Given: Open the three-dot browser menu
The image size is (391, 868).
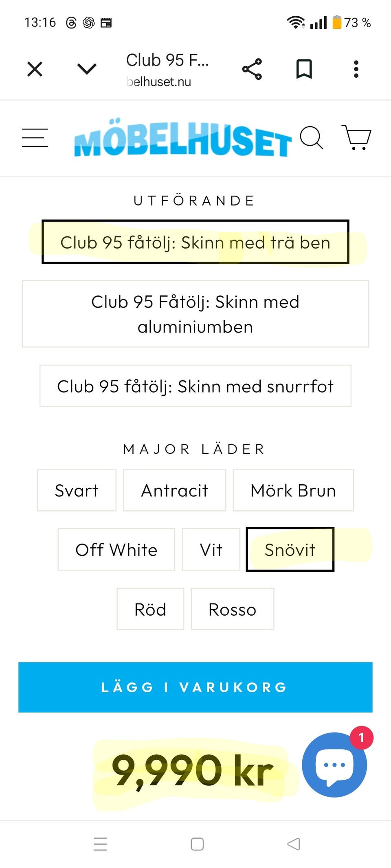Looking at the screenshot, I should coord(356,69).
